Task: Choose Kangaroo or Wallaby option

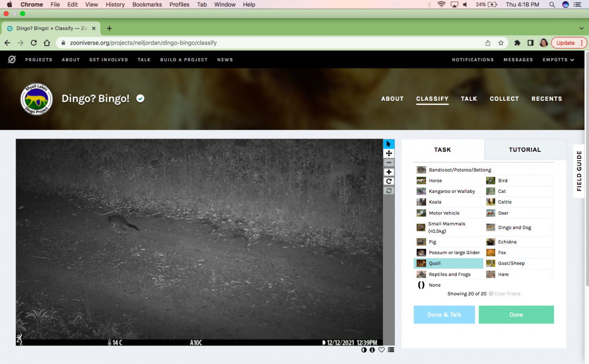Action: pos(449,191)
